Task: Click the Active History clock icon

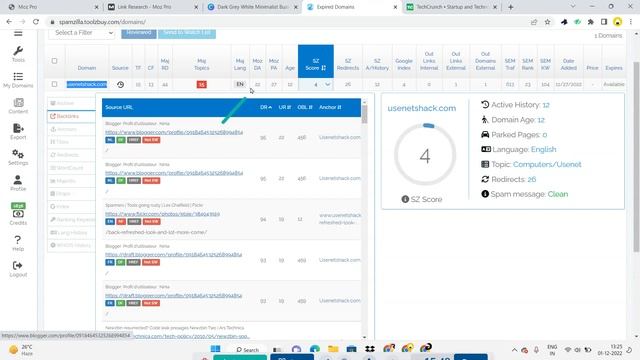Action: (485, 104)
